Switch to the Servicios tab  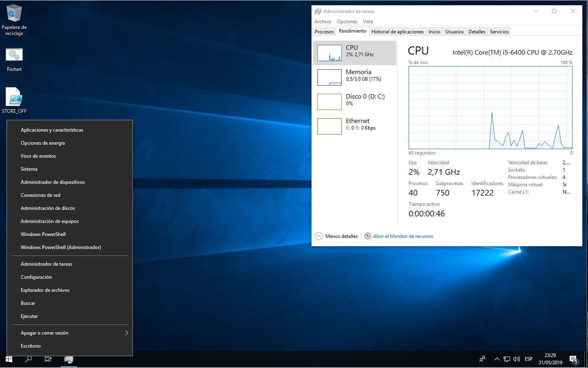(499, 32)
